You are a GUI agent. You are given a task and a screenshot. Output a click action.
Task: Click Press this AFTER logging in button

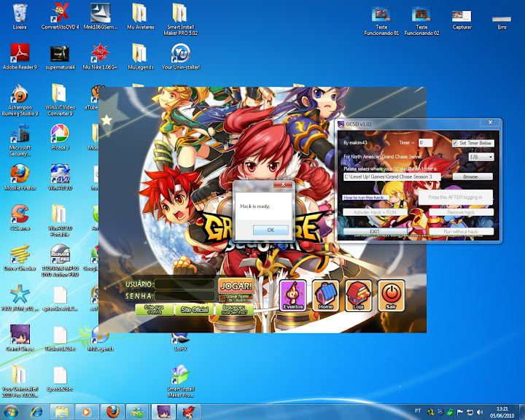[455, 198]
